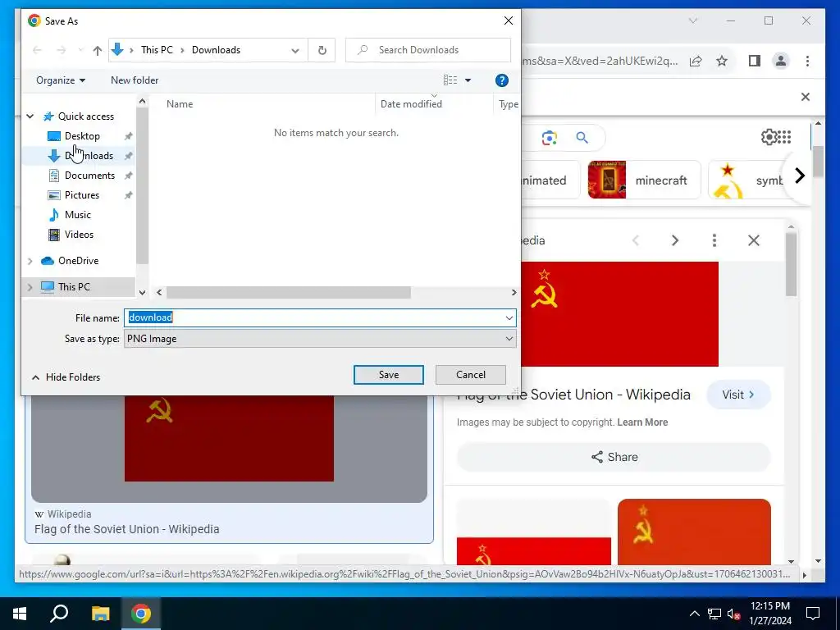Click the network tray icon
This screenshot has height=630, width=840.
coord(714,614)
